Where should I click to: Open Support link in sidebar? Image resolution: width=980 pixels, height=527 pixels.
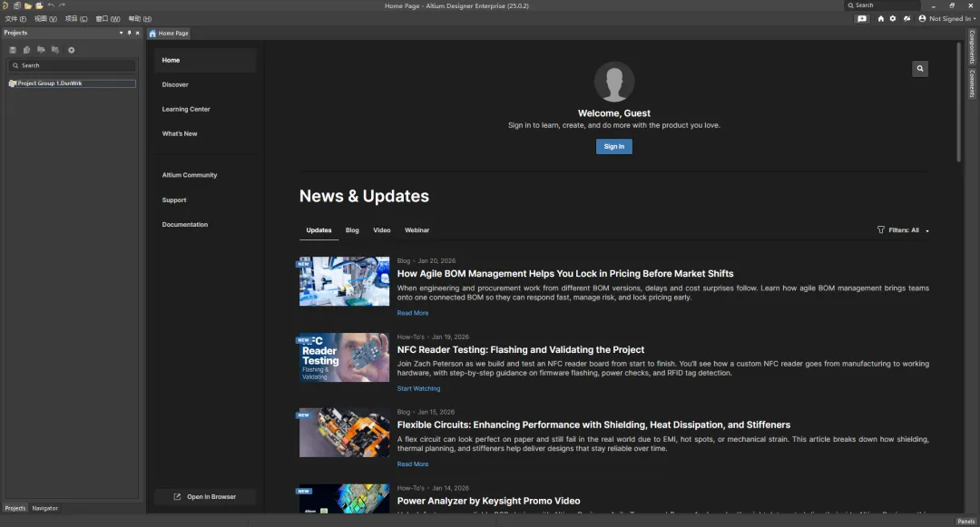(174, 200)
